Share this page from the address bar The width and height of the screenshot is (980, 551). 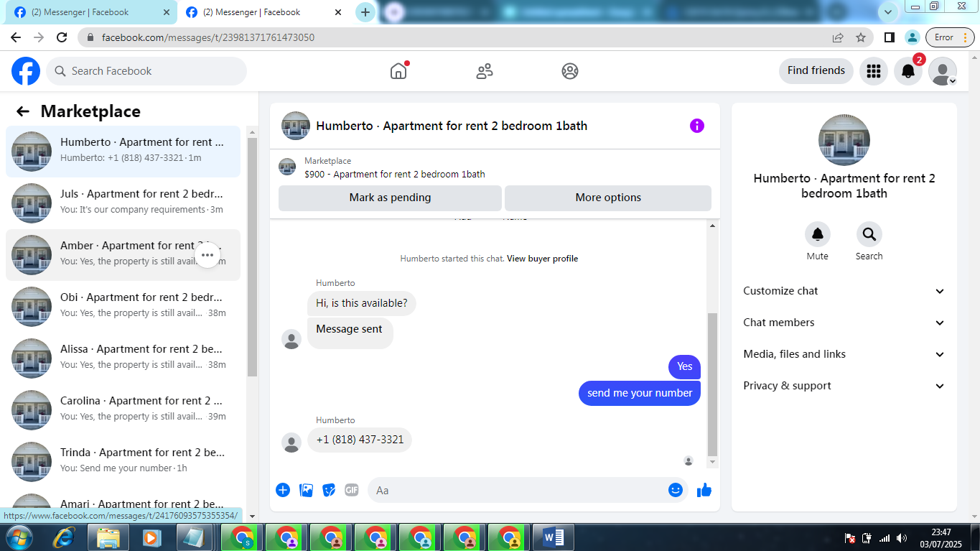tap(838, 37)
